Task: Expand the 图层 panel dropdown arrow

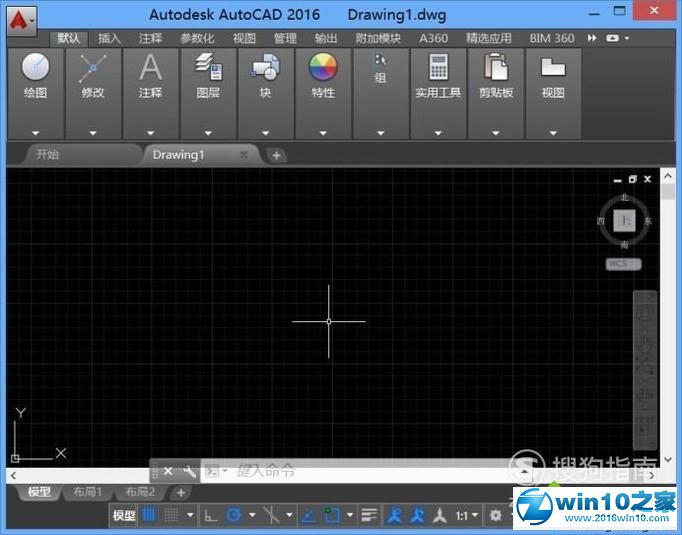Action: click(x=208, y=132)
